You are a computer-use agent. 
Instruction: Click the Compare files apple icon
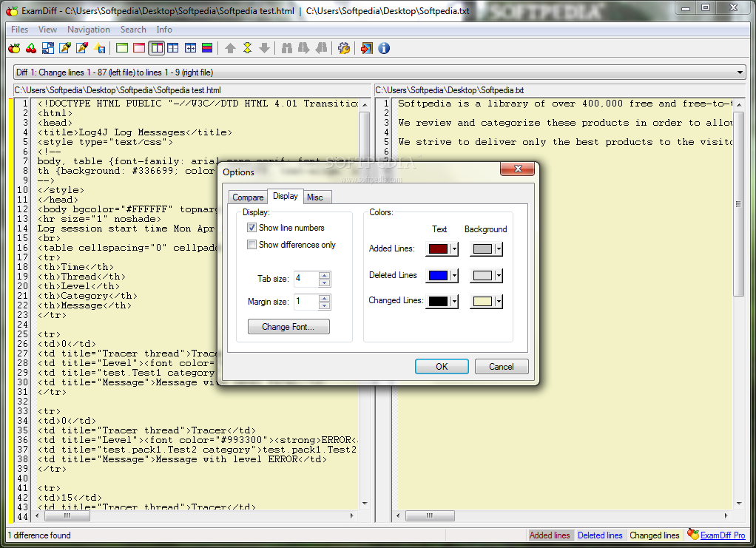(x=15, y=48)
